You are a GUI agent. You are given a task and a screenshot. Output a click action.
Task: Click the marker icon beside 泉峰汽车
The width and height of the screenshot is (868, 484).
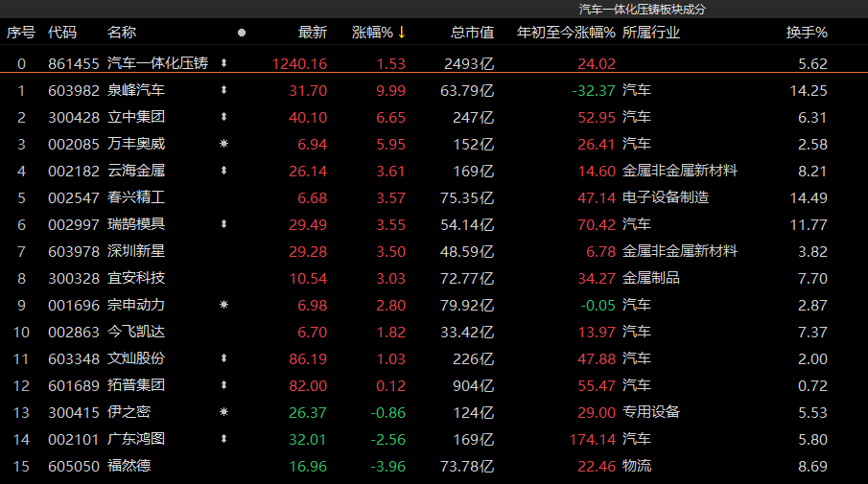(224, 91)
